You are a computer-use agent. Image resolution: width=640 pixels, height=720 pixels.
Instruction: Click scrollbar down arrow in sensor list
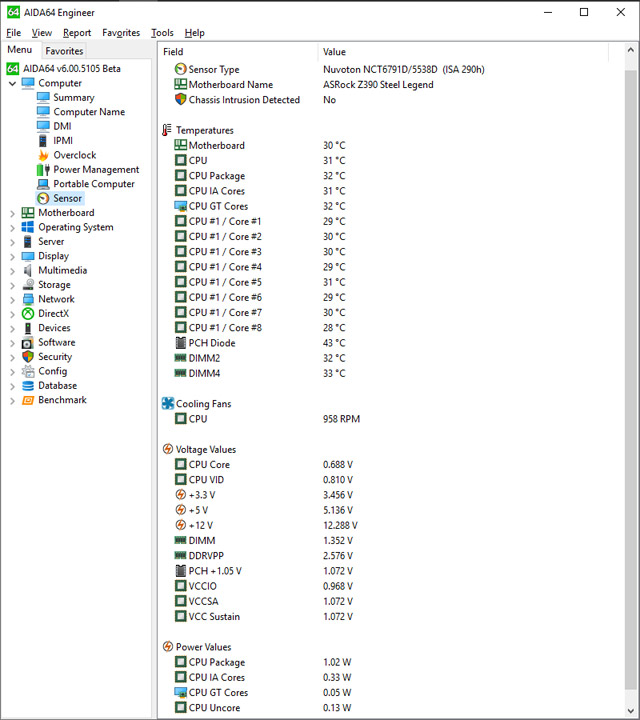tap(630, 711)
